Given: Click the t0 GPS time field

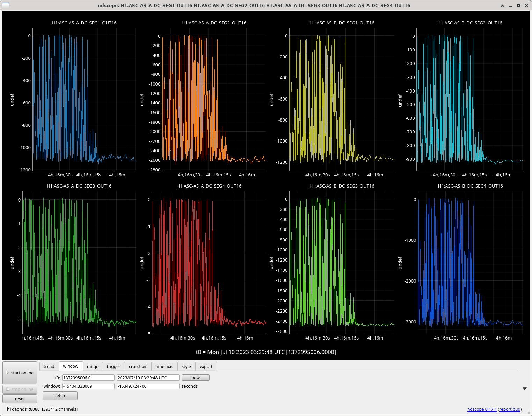Looking at the screenshot, I should [88, 378].
